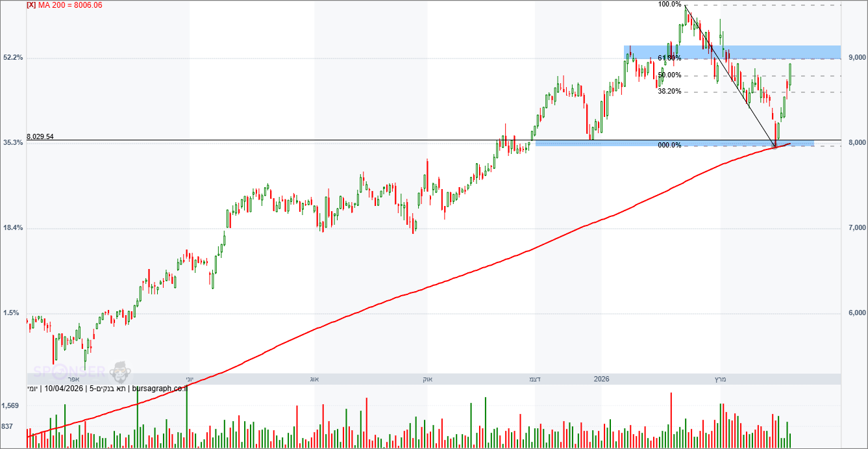The image size is (868, 449).
Task: Open the bursagraph.co.il link text
Action: coord(159,389)
